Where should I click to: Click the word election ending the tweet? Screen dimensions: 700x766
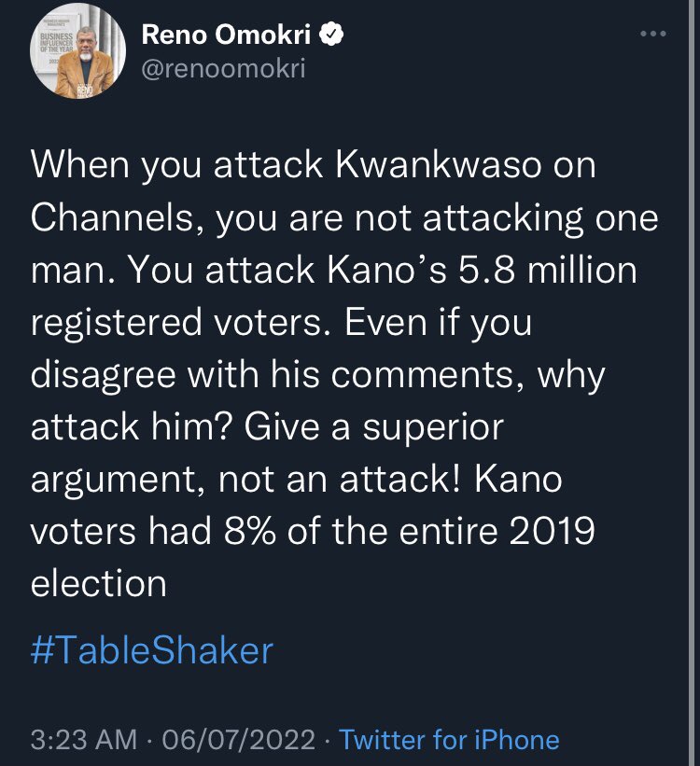[x=98, y=584]
